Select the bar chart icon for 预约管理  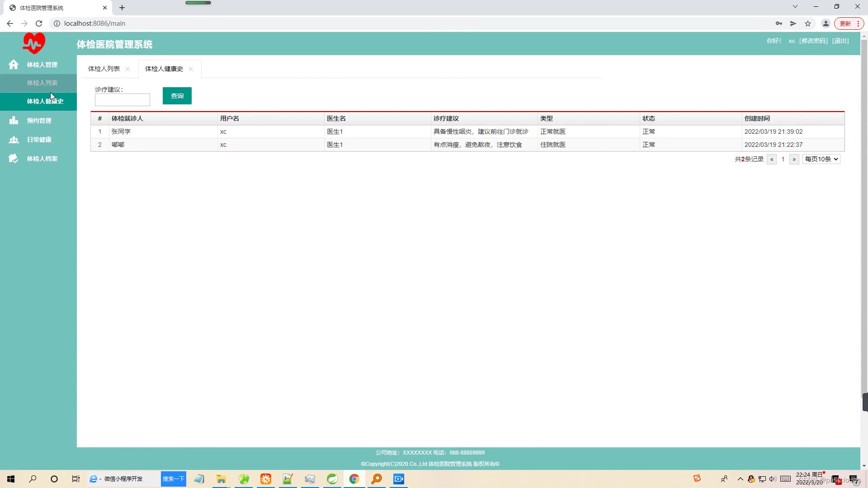[x=14, y=120]
